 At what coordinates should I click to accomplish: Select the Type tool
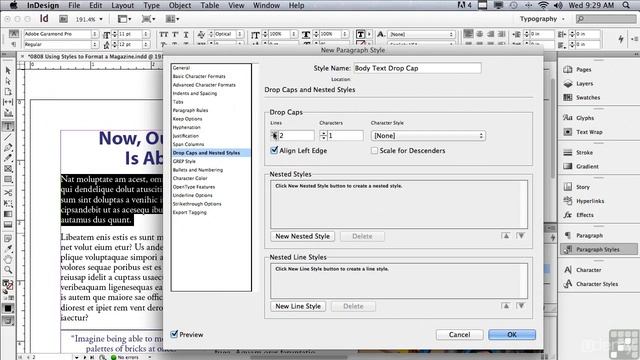(x=8, y=126)
